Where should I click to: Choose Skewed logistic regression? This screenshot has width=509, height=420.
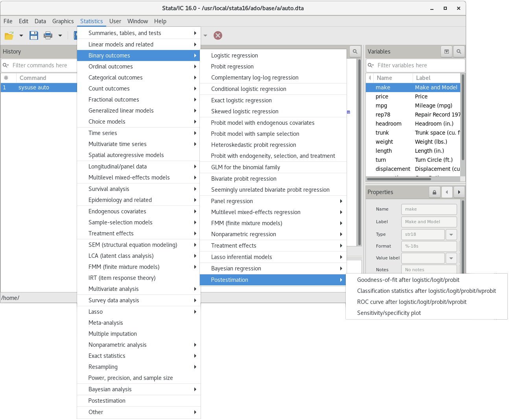[x=273, y=111]
